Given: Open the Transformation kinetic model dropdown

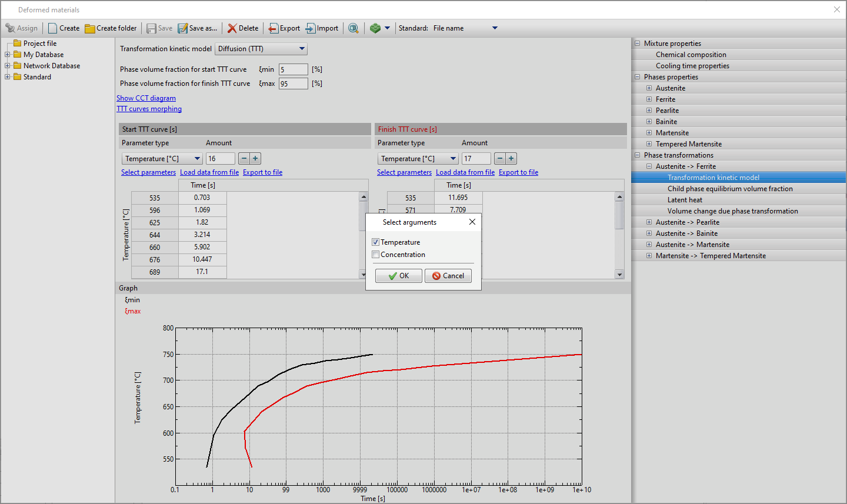Looking at the screenshot, I should coord(261,49).
